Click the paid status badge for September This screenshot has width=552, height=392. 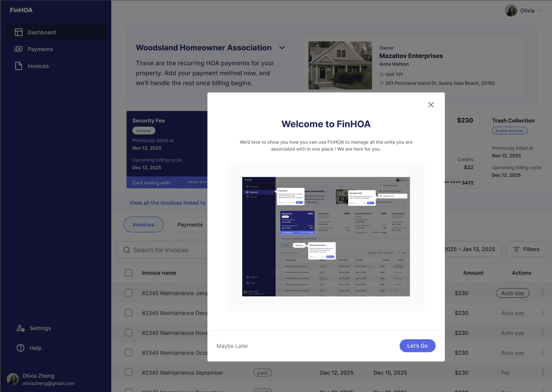point(262,373)
